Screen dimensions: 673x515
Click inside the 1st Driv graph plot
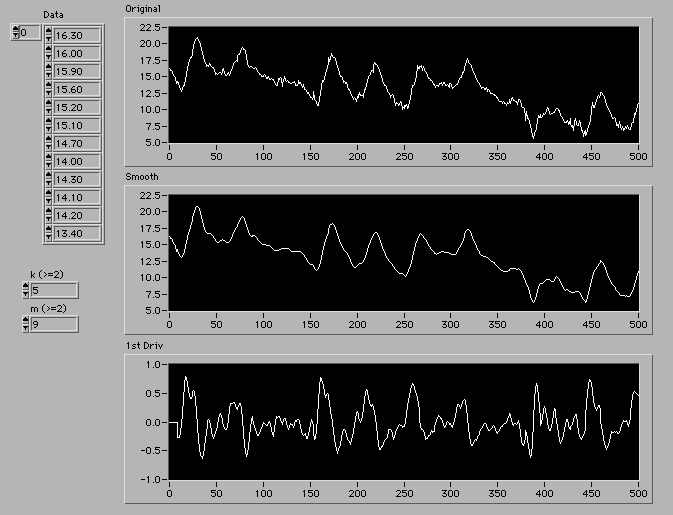[x=403, y=421]
